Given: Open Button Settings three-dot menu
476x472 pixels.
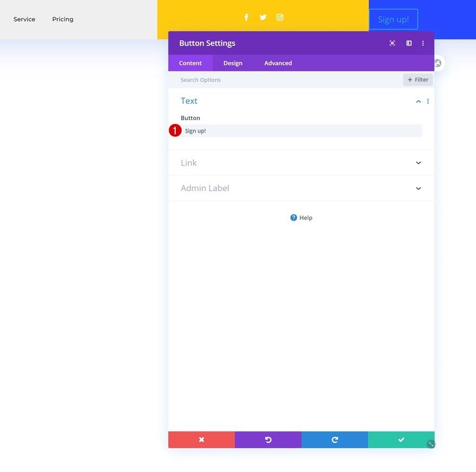Looking at the screenshot, I should [422, 43].
